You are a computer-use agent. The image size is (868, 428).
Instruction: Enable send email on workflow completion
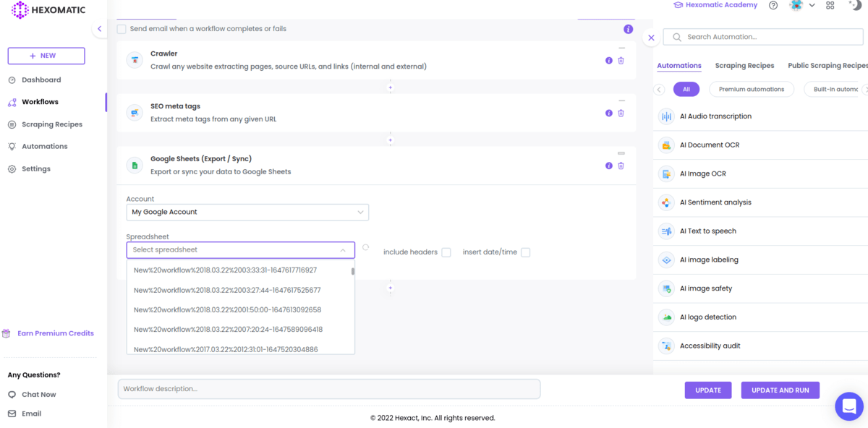(x=121, y=28)
